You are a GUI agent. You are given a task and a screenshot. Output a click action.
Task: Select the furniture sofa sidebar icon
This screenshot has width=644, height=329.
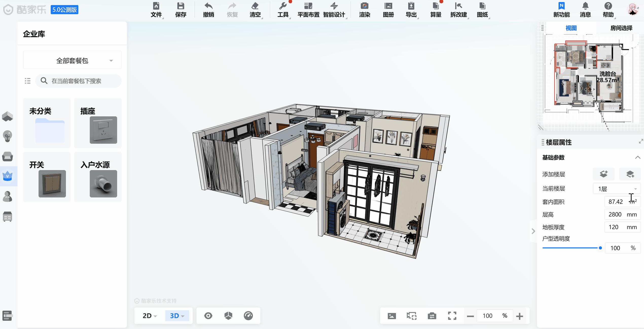pos(8,156)
